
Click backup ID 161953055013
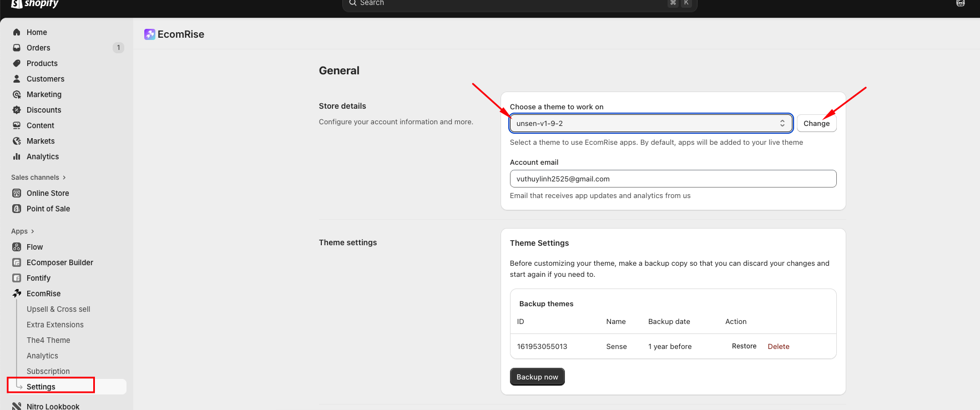click(542, 346)
